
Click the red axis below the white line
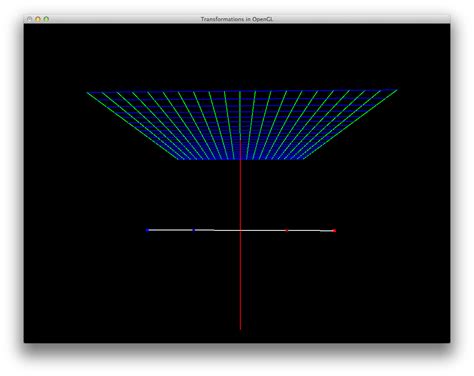(240, 280)
